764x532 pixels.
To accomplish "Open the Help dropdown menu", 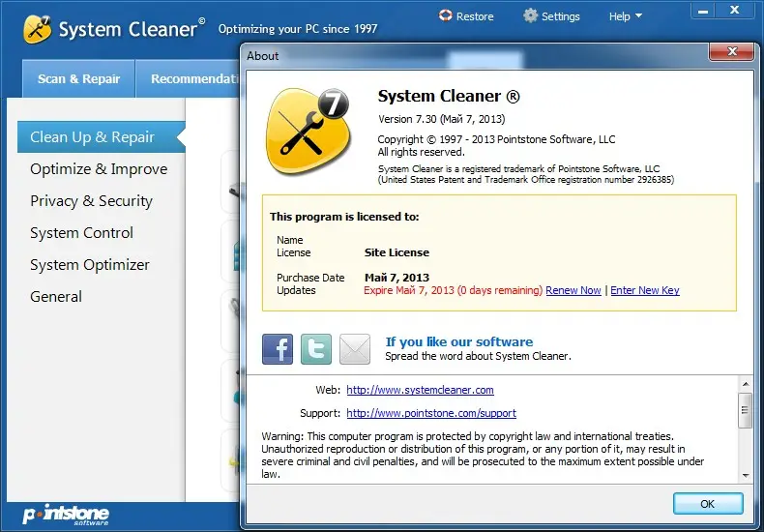I will [x=625, y=16].
